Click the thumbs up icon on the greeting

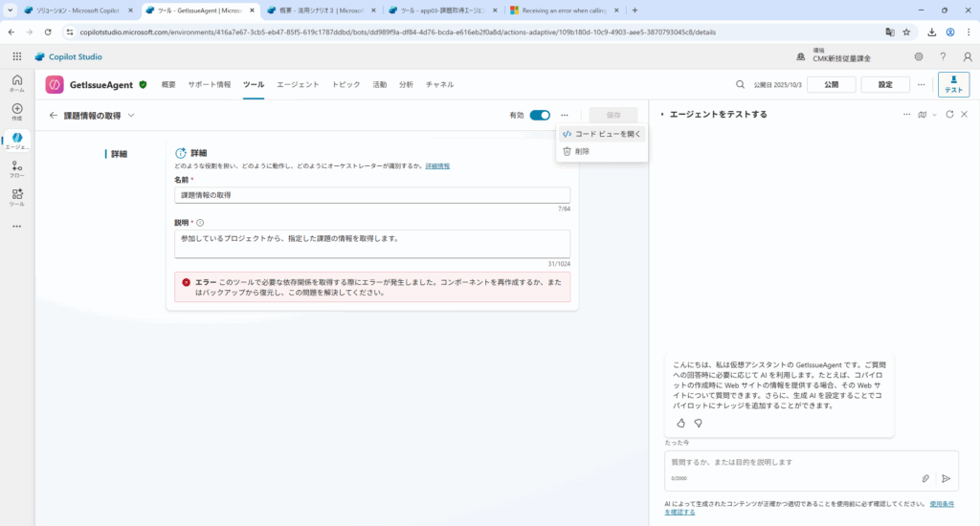point(680,422)
